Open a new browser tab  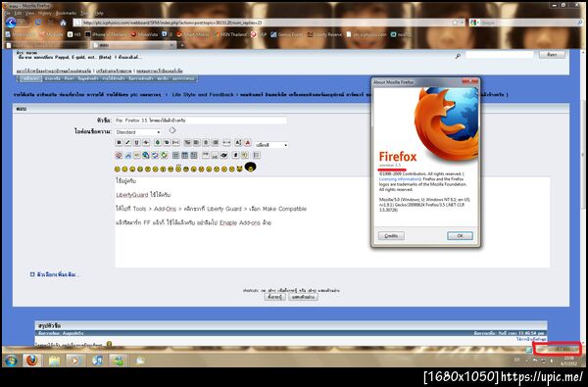pos(182,45)
